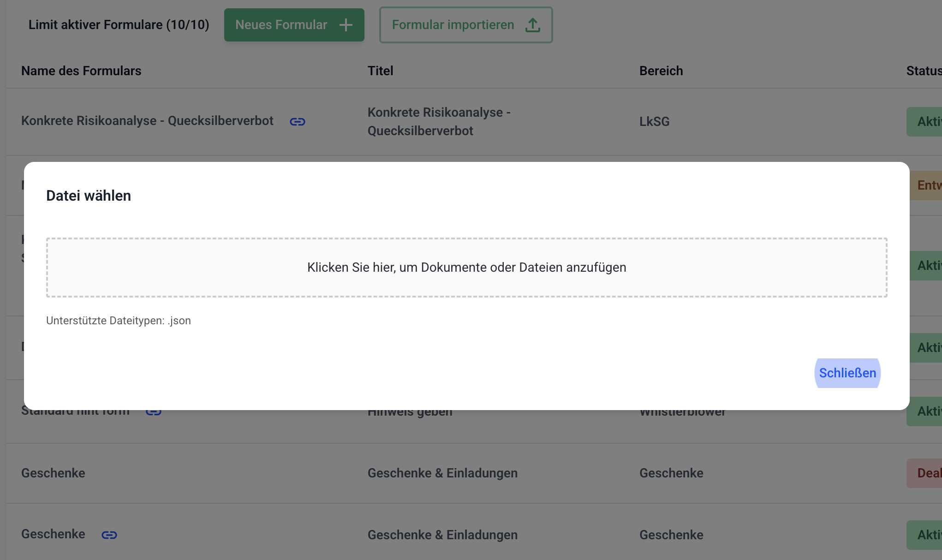Click the Name des Formulars column header
The height and width of the screenshot is (560, 942).
tap(81, 71)
